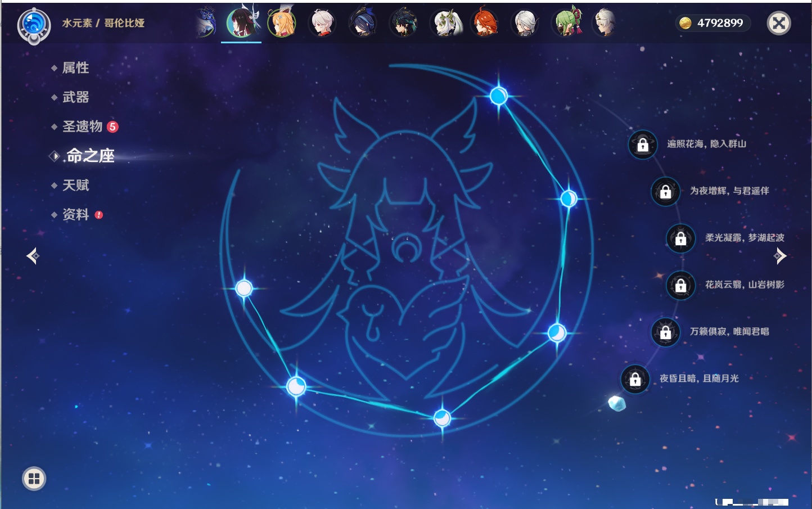The height and width of the screenshot is (509, 812).
Task: Open the 属性 attributes menu
Action: coord(75,68)
